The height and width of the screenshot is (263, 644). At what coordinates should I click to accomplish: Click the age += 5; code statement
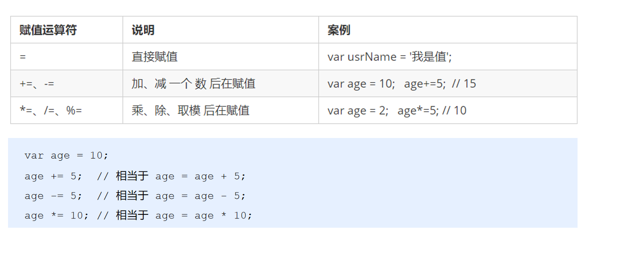click(53, 176)
